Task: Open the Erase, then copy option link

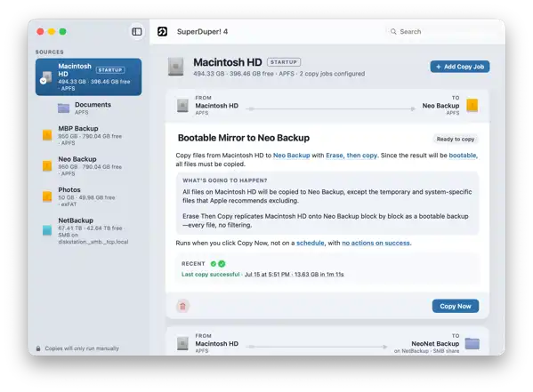Action: pyautogui.click(x=351, y=156)
